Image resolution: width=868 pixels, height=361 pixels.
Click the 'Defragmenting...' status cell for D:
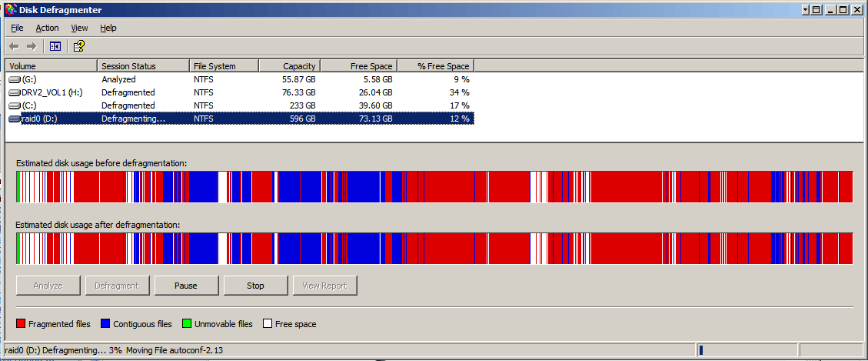(134, 118)
